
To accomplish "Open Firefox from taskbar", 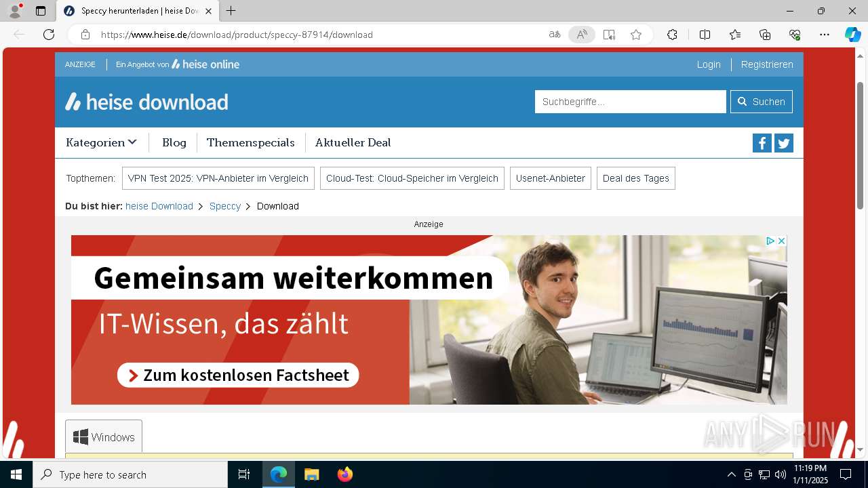I will (344, 474).
